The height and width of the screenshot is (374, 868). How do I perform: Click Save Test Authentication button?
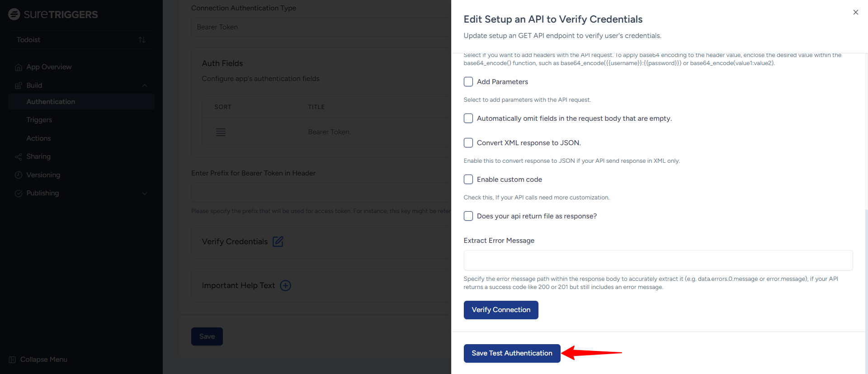[512, 353]
